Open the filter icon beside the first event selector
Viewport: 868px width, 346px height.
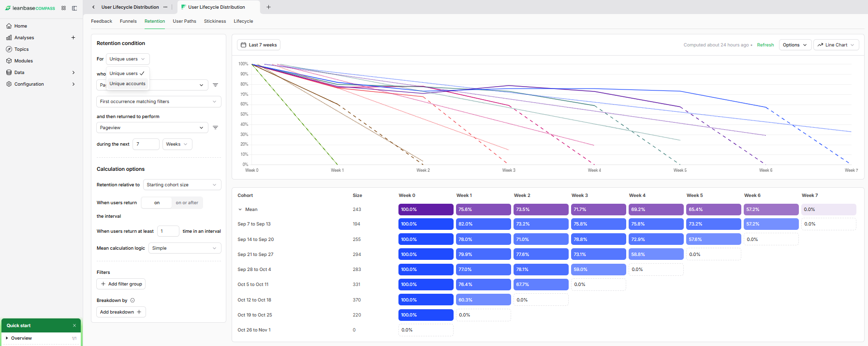[x=216, y=85]
